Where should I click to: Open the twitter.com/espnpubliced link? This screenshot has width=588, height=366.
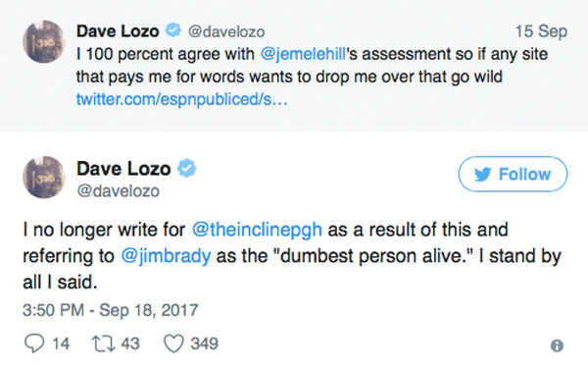(x=182, y=99)
